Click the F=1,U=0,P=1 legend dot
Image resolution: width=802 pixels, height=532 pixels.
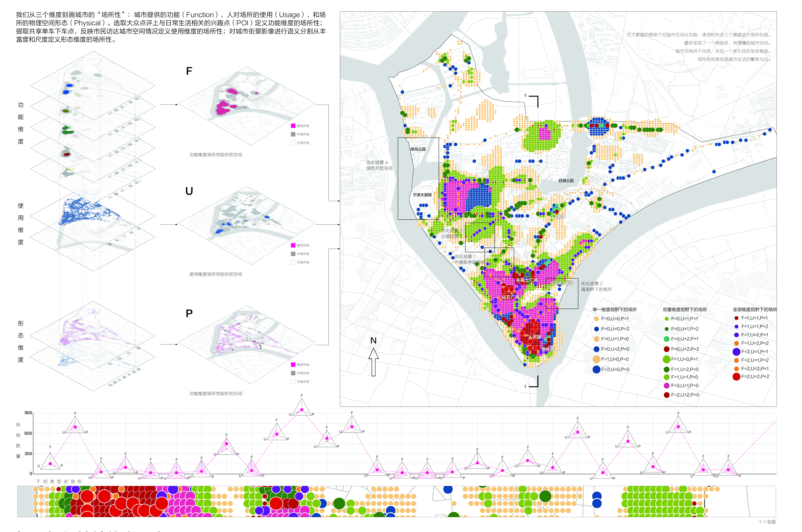(667, 359)
